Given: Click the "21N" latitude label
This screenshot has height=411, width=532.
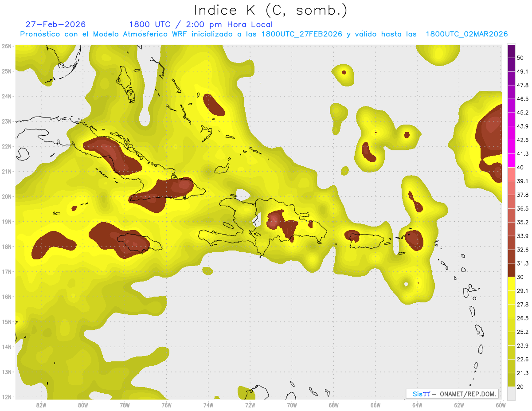Looking at the screenshot, I should (x=7, y=171).
